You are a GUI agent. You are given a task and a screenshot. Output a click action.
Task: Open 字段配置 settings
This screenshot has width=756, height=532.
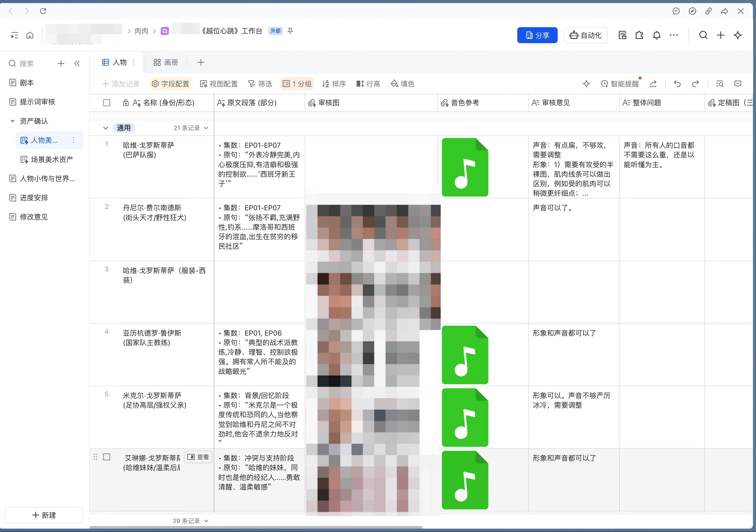170,84
